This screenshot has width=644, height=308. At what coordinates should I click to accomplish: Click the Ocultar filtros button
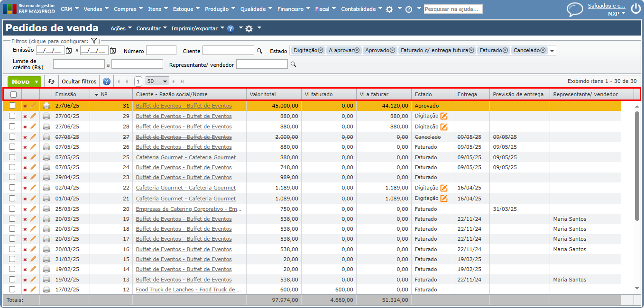coord(79,82)
